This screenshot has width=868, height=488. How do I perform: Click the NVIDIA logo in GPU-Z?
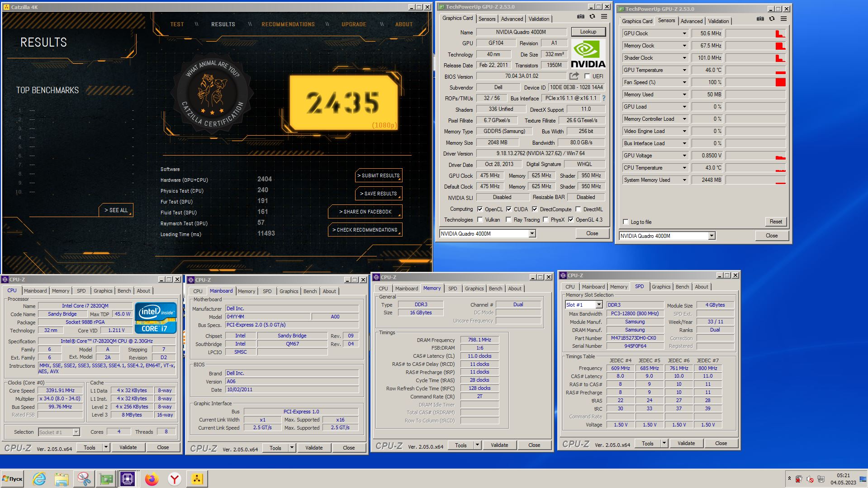588,54
